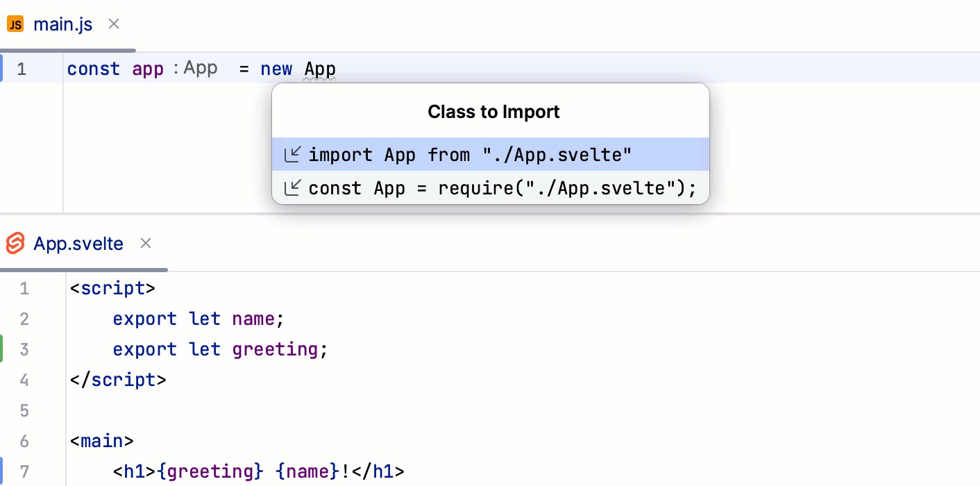Click the export statement on line 2
Image resolution: width=980 pixels, height=486 pixels.
[x=144, y=318]
